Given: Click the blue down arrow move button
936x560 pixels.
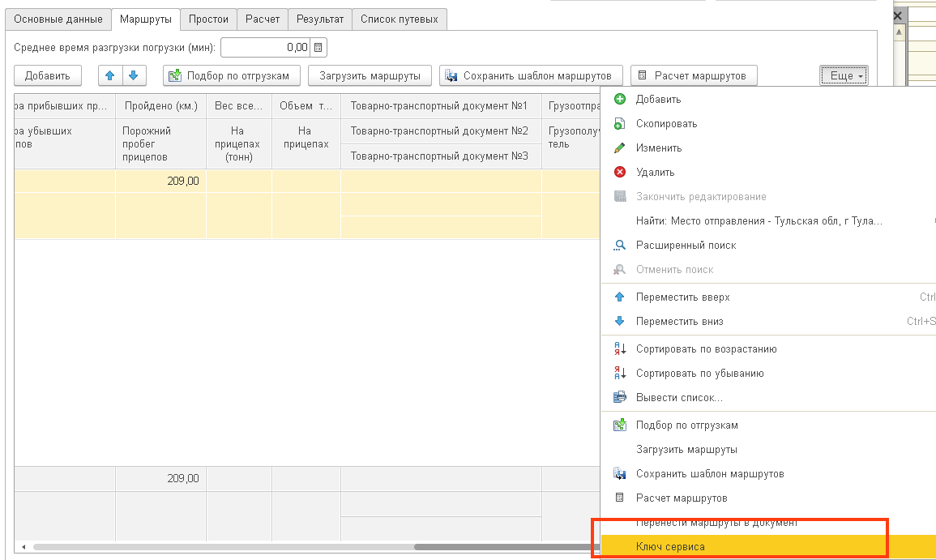Looking at the screenshot, I should (x=134, y=75).
